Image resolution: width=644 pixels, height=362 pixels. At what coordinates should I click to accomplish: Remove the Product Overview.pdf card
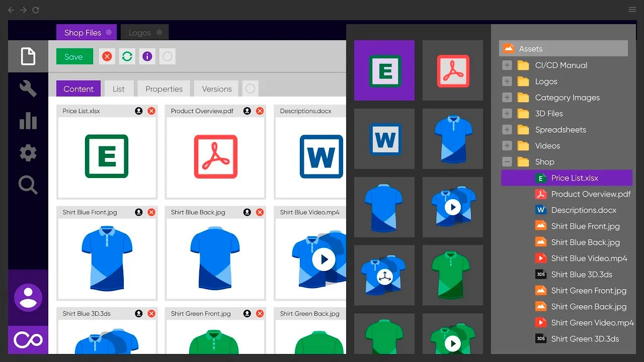click(260, 111)
